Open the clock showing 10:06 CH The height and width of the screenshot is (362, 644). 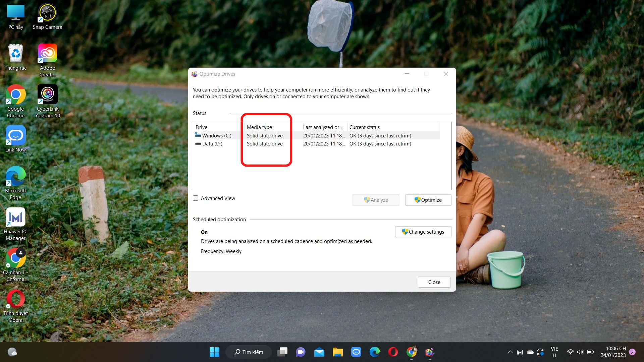(x=613, y=352)
